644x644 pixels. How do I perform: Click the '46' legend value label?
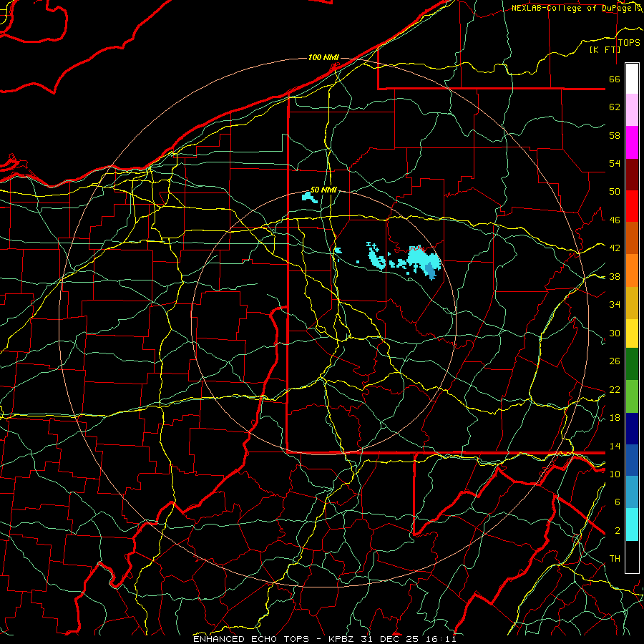tap(615, 220)
